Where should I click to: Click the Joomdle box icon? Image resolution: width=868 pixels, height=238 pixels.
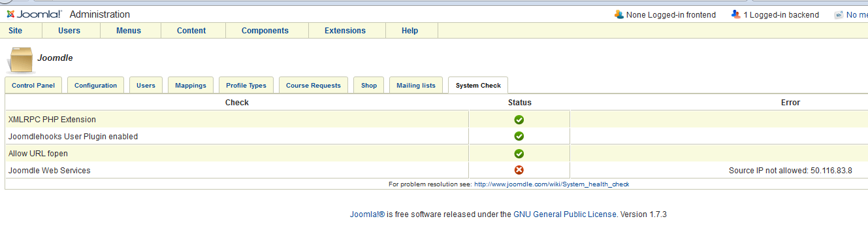point(21,59)
